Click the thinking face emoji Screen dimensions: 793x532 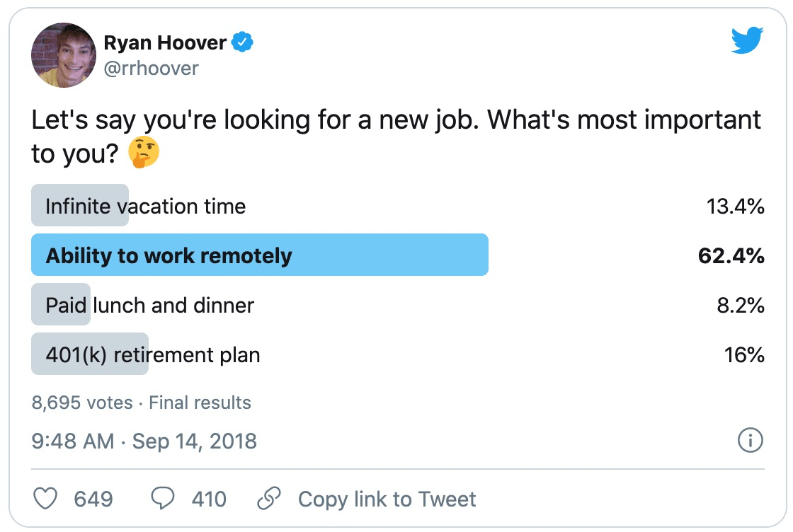point(144,152)
